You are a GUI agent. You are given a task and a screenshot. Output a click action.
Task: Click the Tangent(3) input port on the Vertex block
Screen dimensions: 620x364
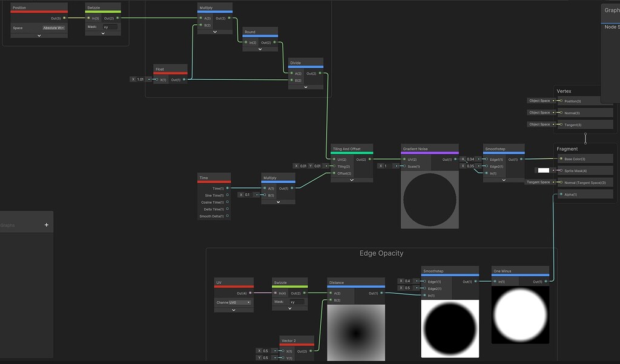pos(561,124)
